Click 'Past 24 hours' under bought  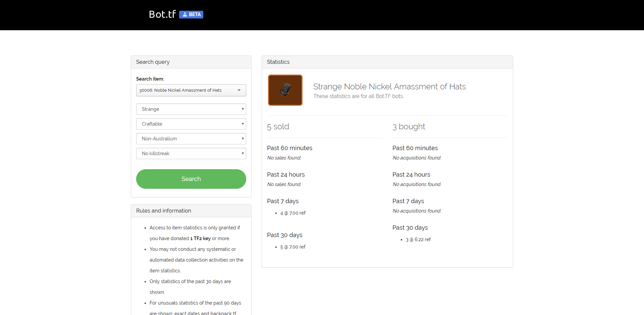pyautogui.click(x=411, y=175)
